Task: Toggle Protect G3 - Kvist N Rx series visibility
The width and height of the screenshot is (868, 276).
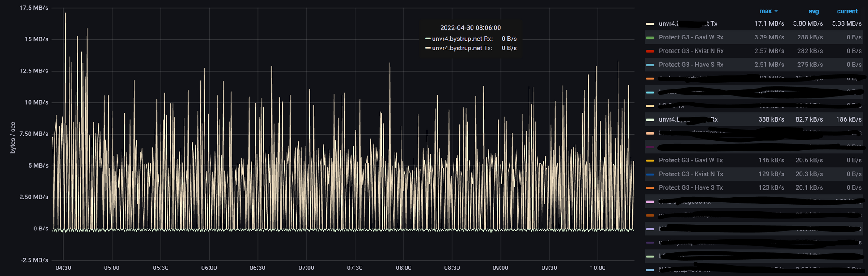Action: click(x=691, y=51)
